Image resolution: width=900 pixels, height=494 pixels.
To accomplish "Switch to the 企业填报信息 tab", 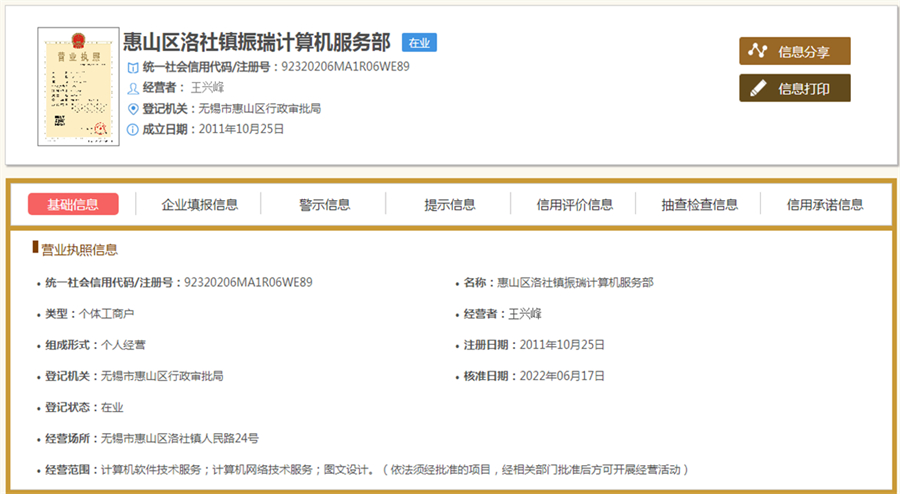I will click(x=200, y=204).
